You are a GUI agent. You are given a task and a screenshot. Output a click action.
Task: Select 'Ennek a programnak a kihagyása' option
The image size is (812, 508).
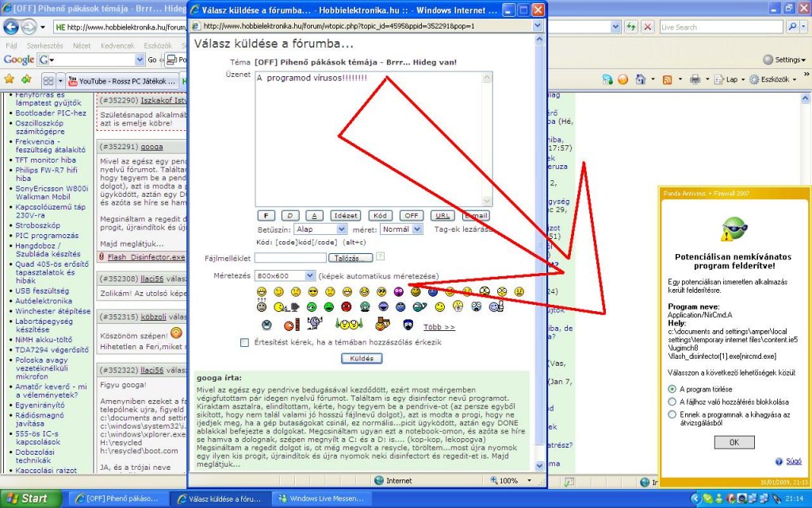tap(672, 414)
